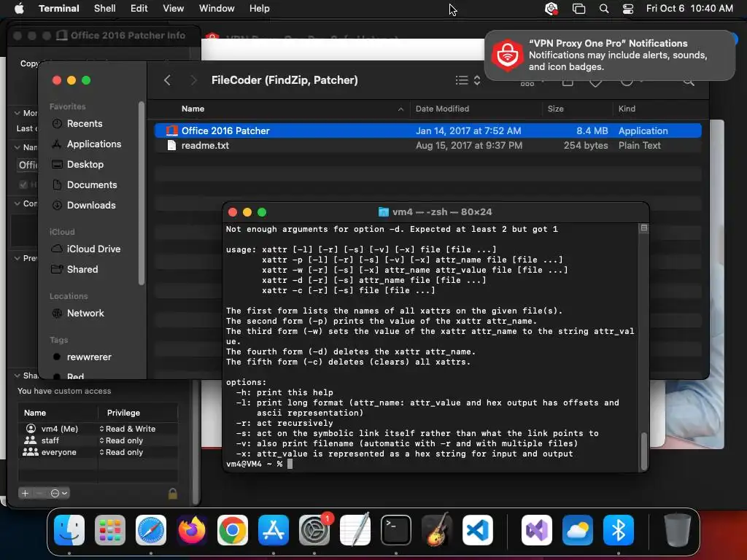Image resolution: width=747 pixels, height=560 pixels.
Task: Toggle the Hide extension checkbox
Action: tap(23, 184)
